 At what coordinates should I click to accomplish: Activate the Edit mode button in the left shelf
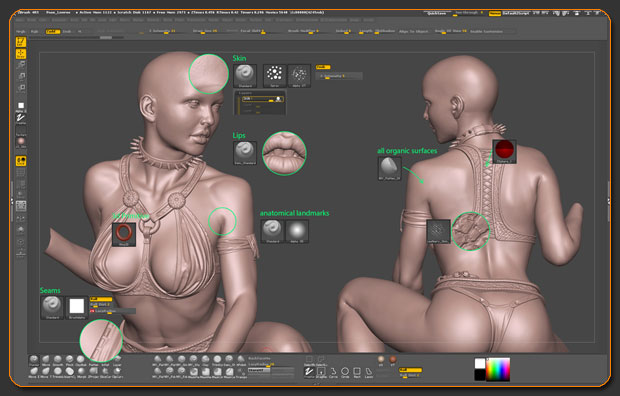coord(21,42)
